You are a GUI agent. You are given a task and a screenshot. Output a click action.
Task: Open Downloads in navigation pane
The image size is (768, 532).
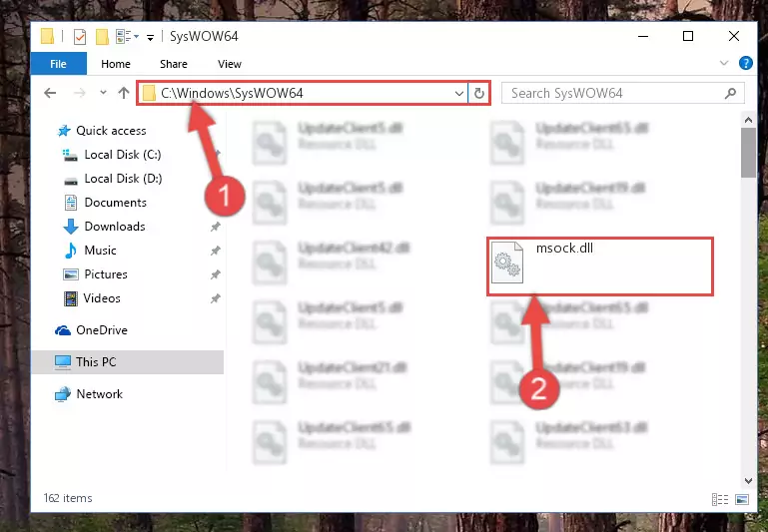tap(115, 227)
